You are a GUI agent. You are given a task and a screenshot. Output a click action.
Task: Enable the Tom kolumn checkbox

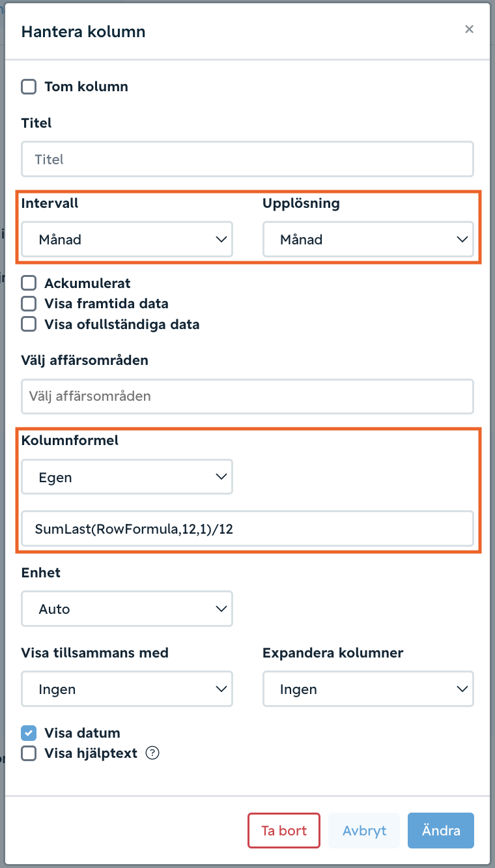tap(29, 87)
